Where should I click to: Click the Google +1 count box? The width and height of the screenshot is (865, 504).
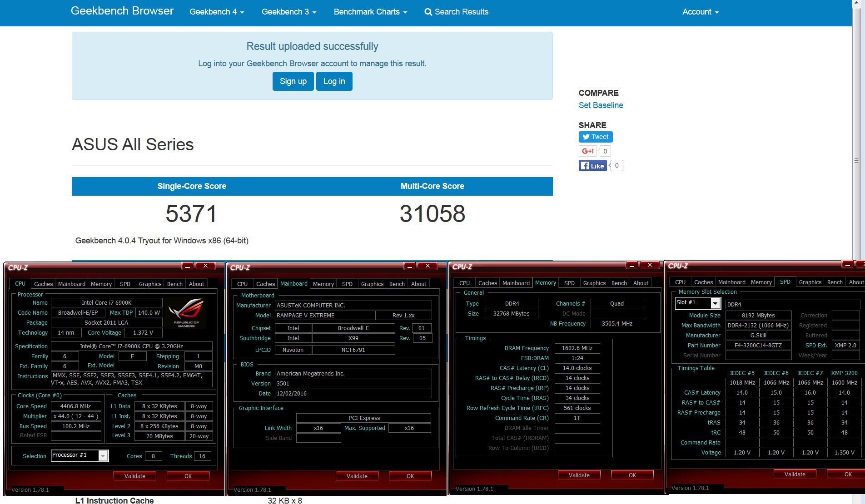click(x=605, y=151)
